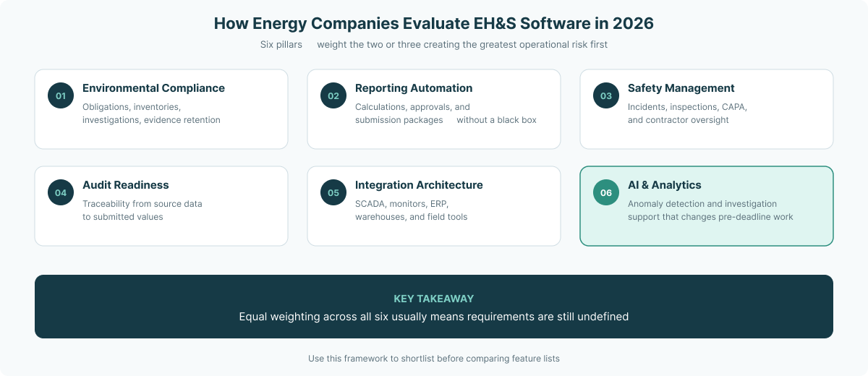Image resolution: width=868 pixels, height=376 pixels.
Task: Click the subtitle starting with 'Six pillars'
Action: tap(434, 45)
